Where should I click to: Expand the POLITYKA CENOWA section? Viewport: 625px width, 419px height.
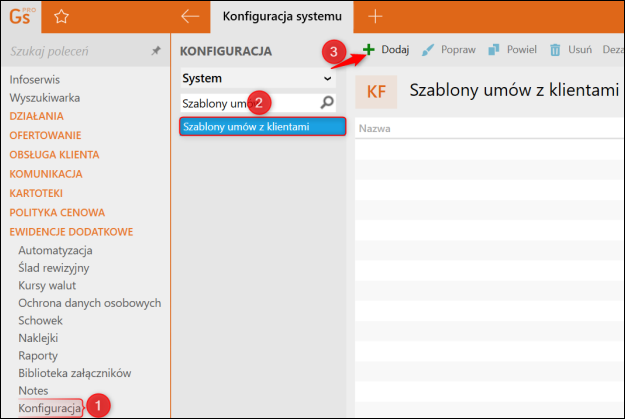click(56, 212)
